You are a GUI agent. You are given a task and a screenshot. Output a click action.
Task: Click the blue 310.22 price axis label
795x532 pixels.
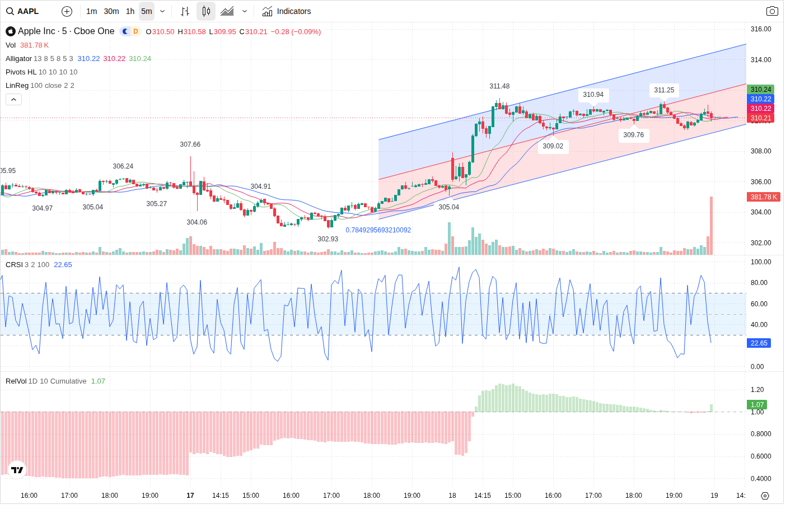[761, 99]
